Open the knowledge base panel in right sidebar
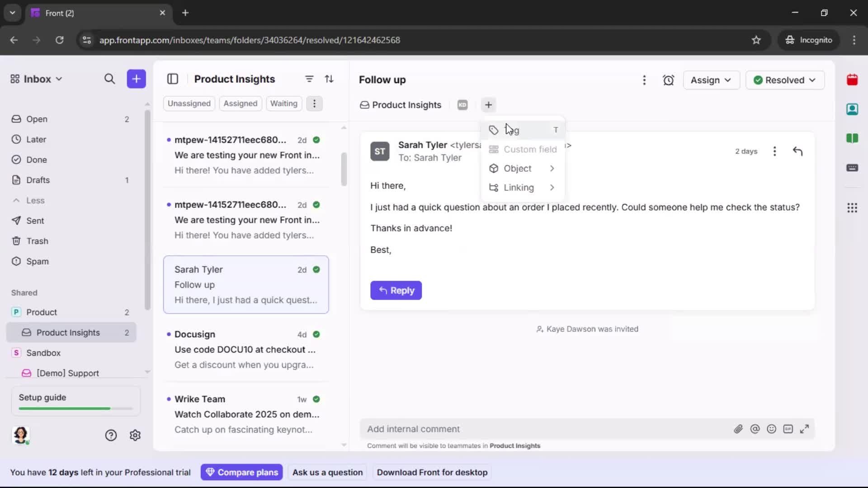Viewport: 868px width, 488px height. pos(853,139)
